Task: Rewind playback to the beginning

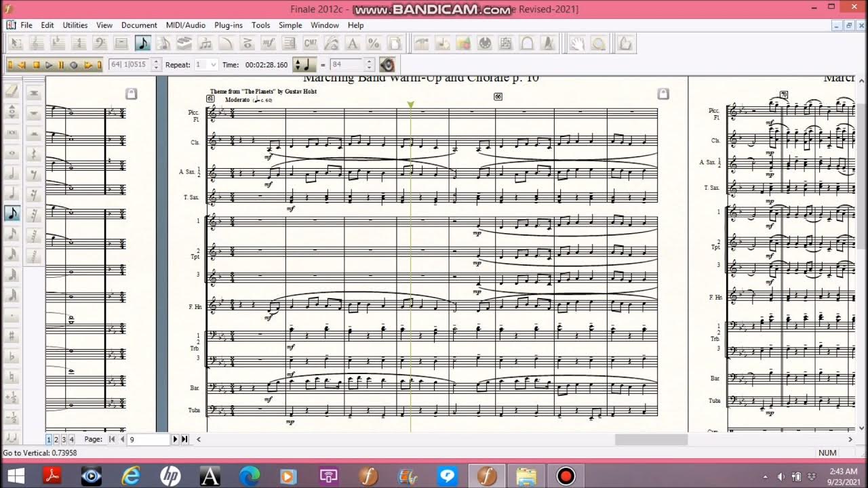Action: [x=10, y=65]
